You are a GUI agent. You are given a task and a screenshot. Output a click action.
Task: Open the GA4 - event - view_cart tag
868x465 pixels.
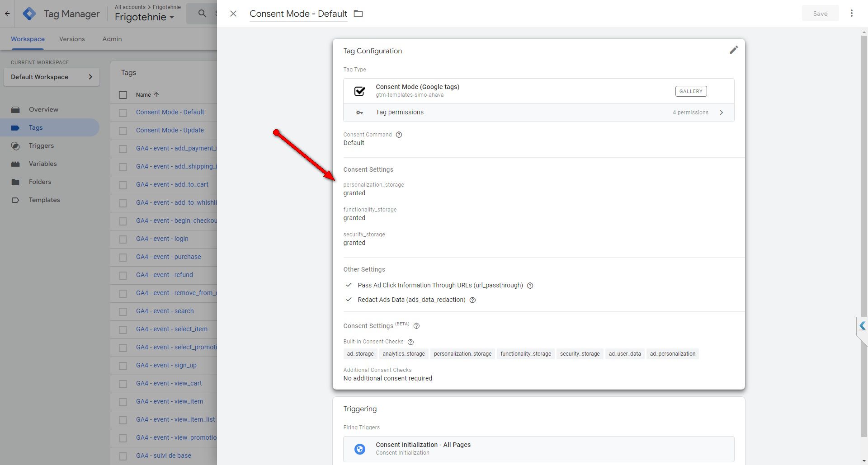pos(169,383)
